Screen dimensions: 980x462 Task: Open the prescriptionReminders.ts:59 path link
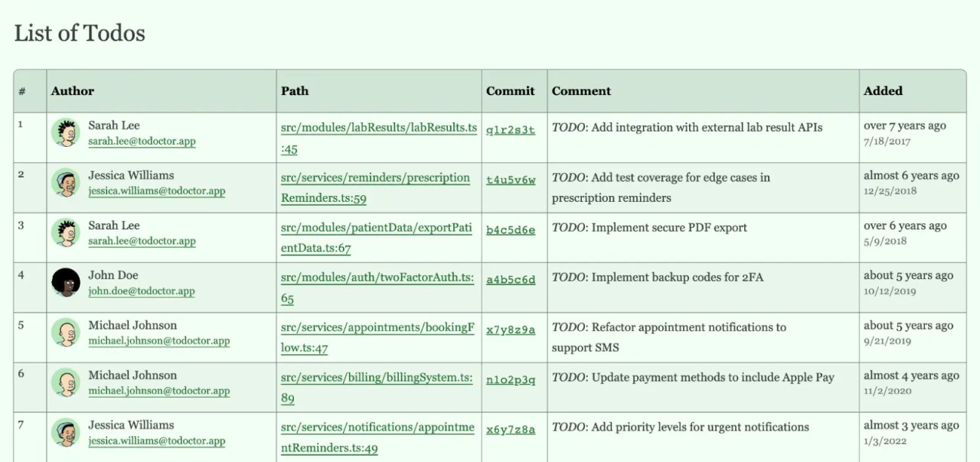[375, 187]
